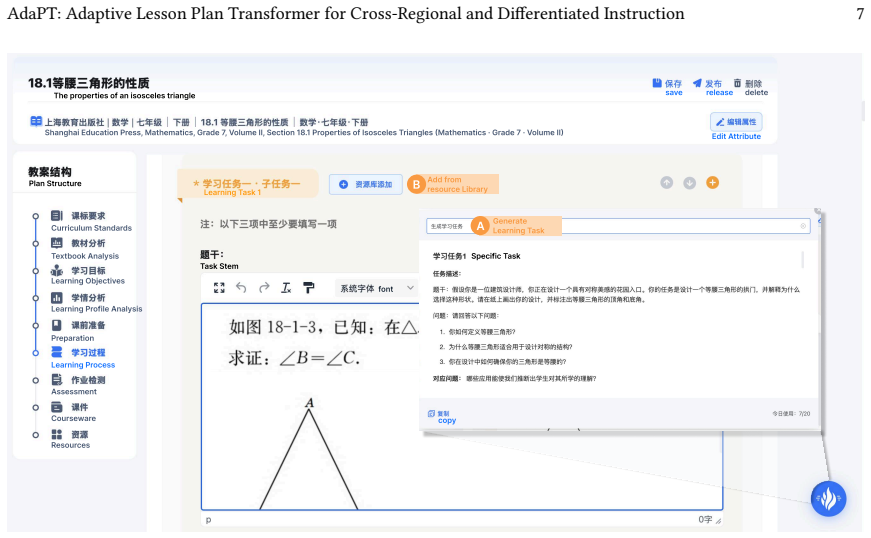Clear formatting with the Tx icon
The width and height of the screenshot is (871, 538).
[286, 288]
